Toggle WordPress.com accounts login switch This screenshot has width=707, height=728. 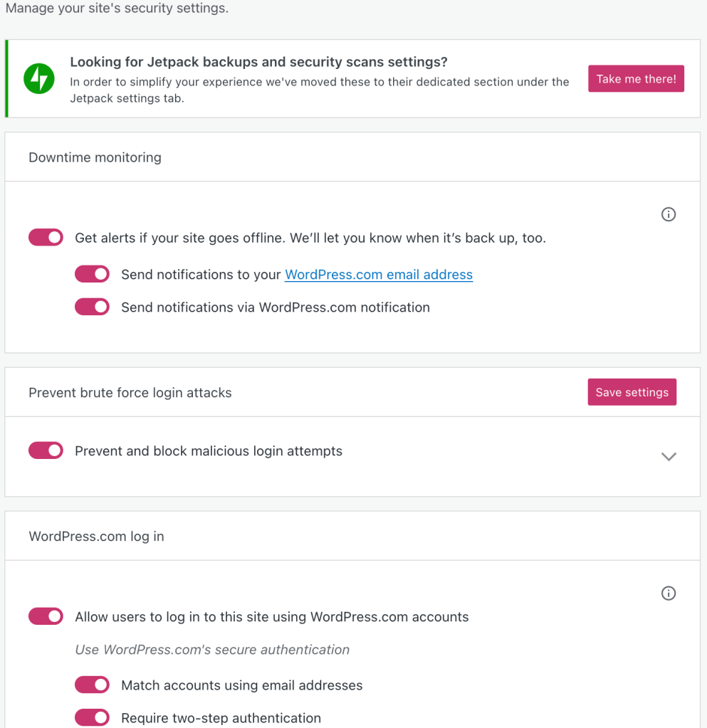click(x=46, y=617)
